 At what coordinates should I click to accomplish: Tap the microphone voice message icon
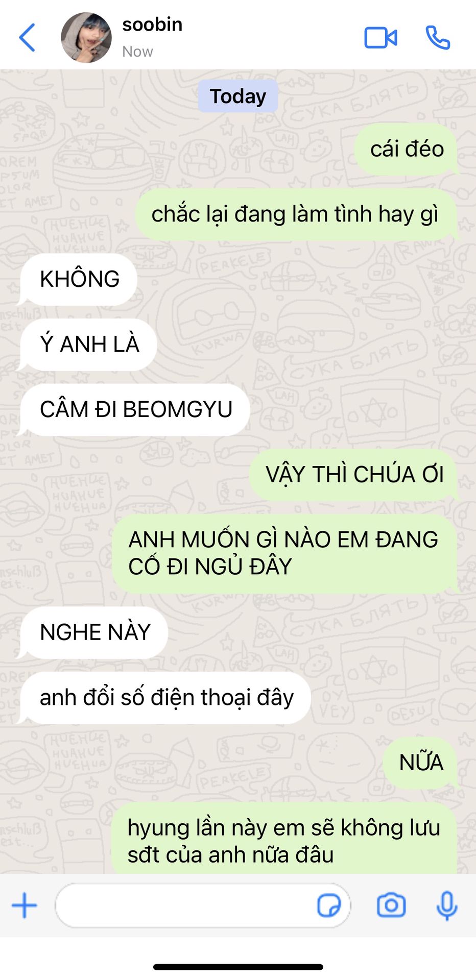click(x=447, y=906)
